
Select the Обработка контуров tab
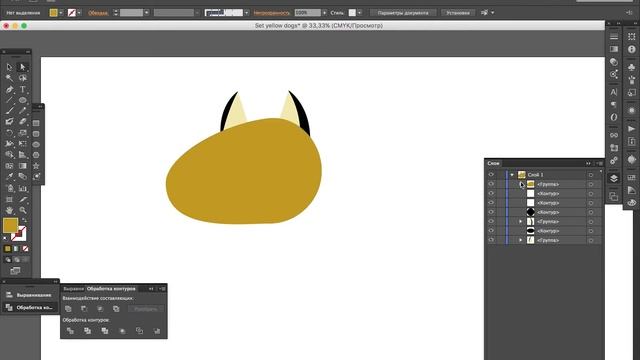pyautogui.click(x=111, y=289)
